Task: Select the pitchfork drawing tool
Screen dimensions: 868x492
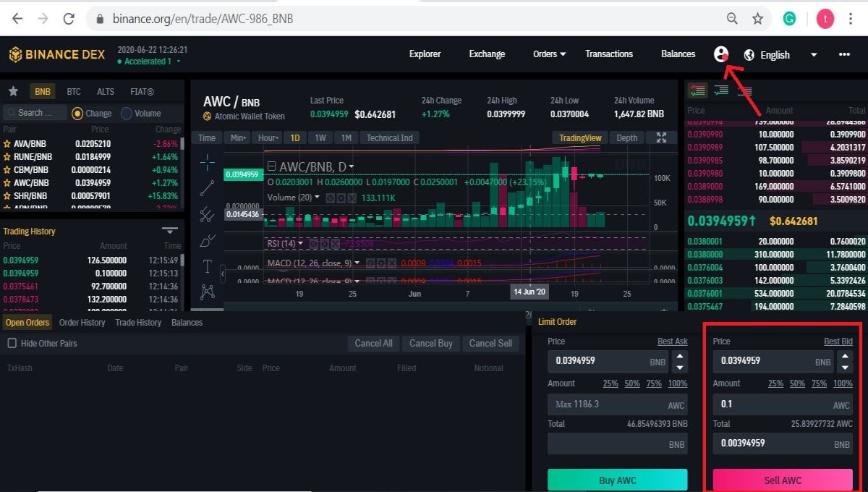Action: 208,214
